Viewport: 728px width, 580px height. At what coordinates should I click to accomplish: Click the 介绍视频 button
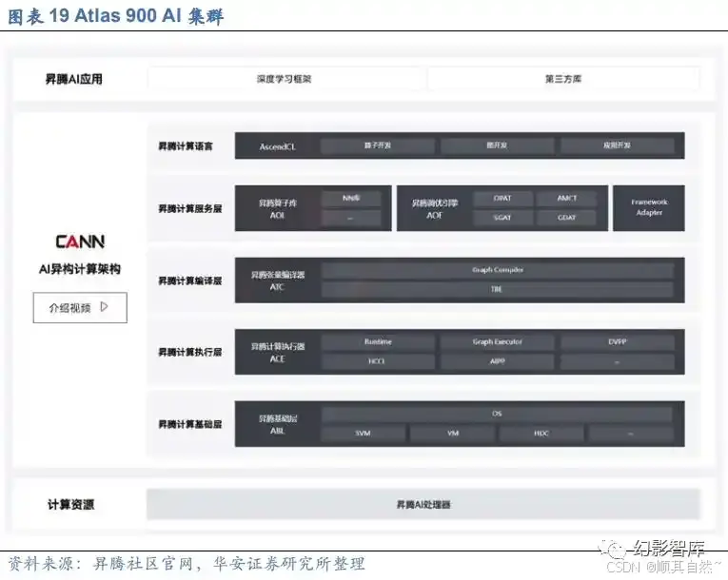click(x=80, y=307)
